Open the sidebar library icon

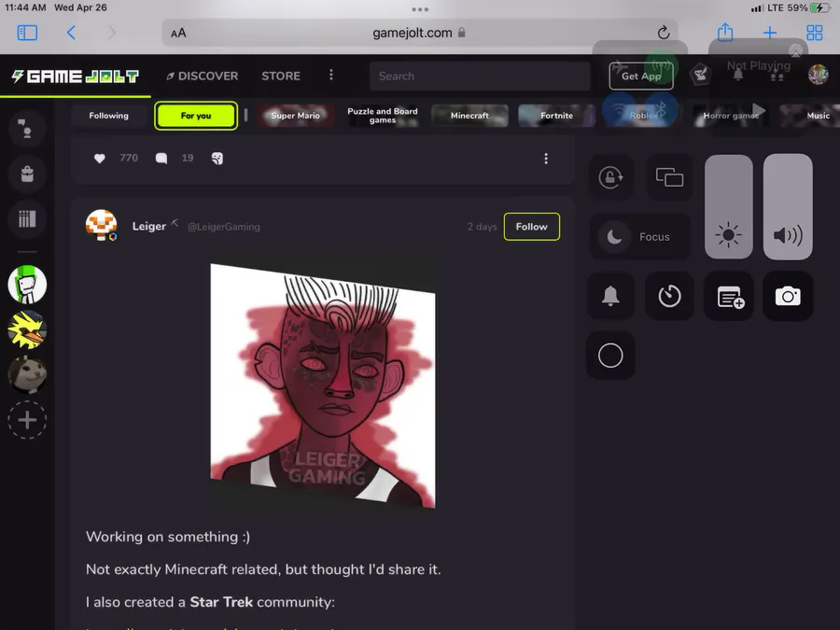tap(27, 218)
